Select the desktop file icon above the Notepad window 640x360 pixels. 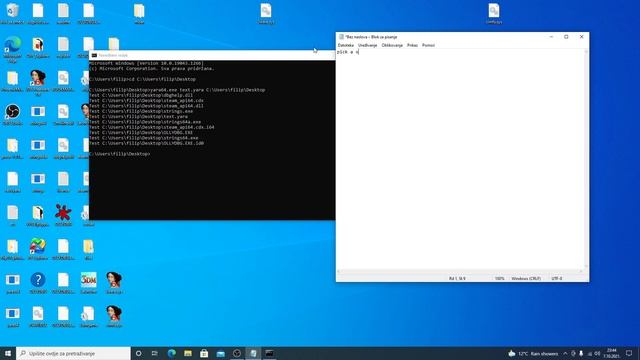(494, 13)
